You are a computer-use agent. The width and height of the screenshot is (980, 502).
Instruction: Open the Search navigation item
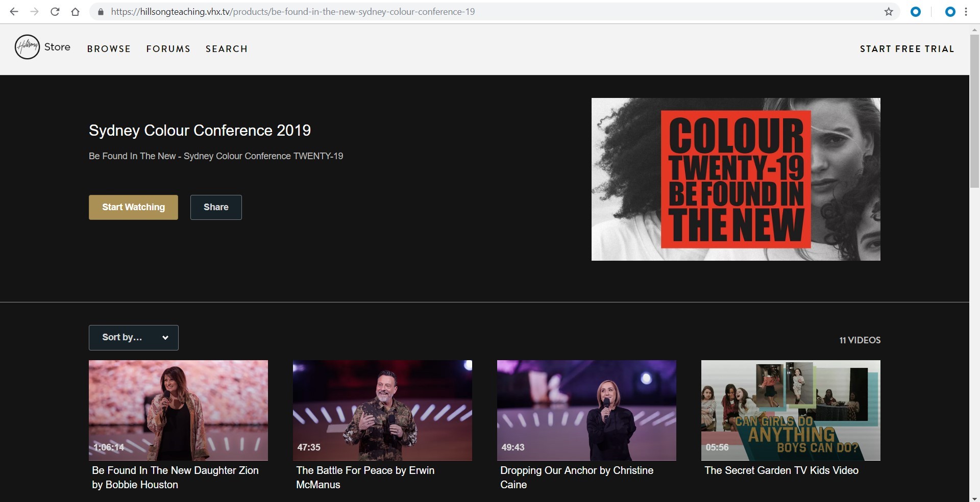[x=227, y=49]
